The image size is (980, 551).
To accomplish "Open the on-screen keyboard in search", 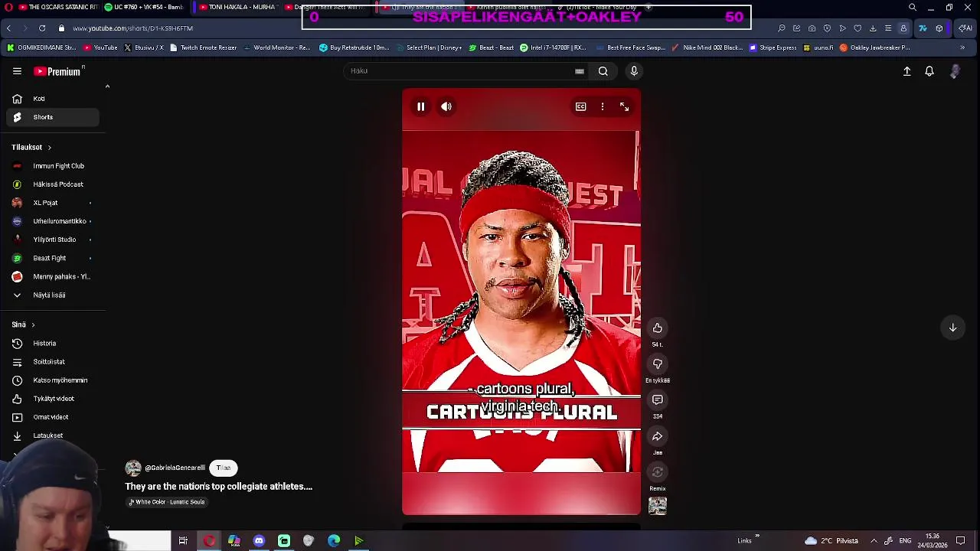I will point(580,71).
